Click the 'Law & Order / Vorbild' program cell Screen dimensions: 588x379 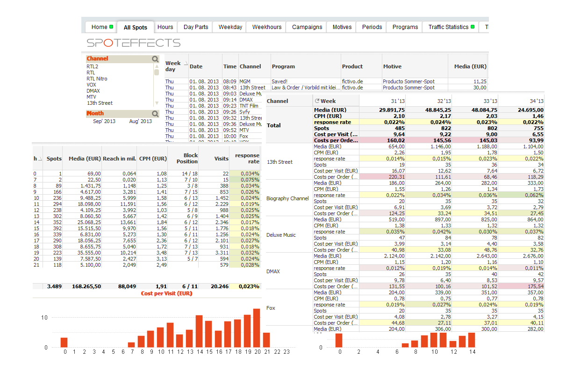(306, 87)
